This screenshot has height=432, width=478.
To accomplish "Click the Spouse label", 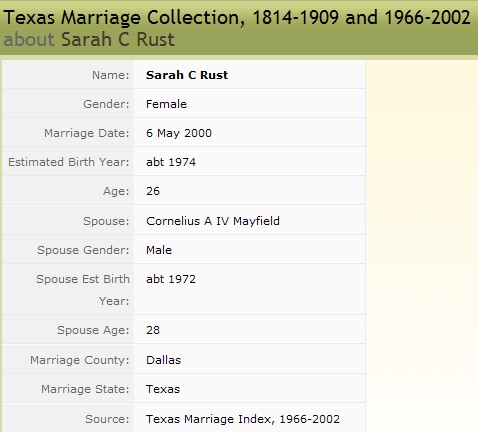I will pos(106,221).
